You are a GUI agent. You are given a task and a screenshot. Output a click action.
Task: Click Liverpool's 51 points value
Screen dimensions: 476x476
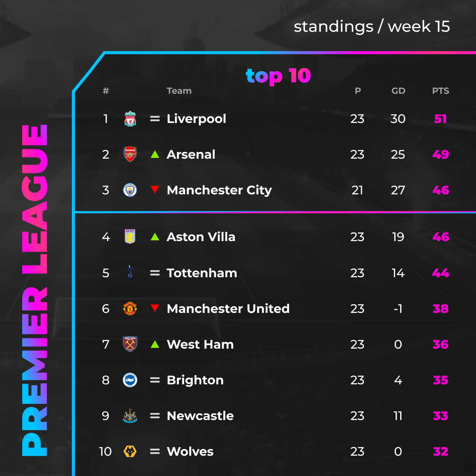coord(441,119)
